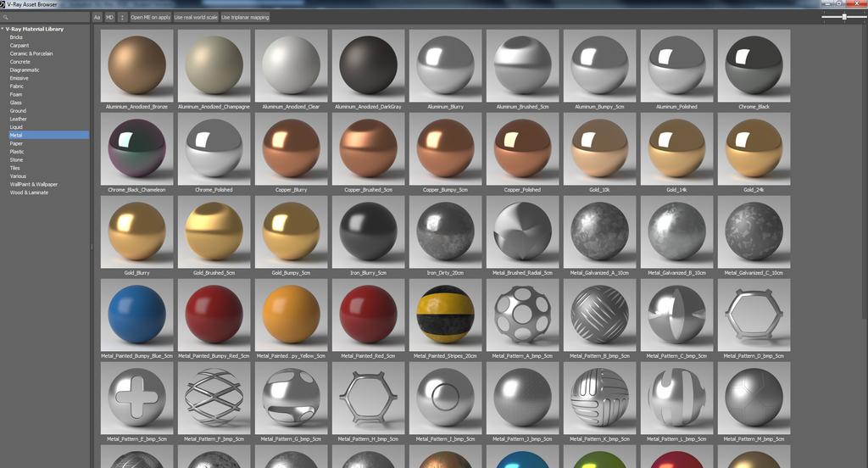Choose the Gold_10k material
The image size is (868, 468).
coord(599,149)
